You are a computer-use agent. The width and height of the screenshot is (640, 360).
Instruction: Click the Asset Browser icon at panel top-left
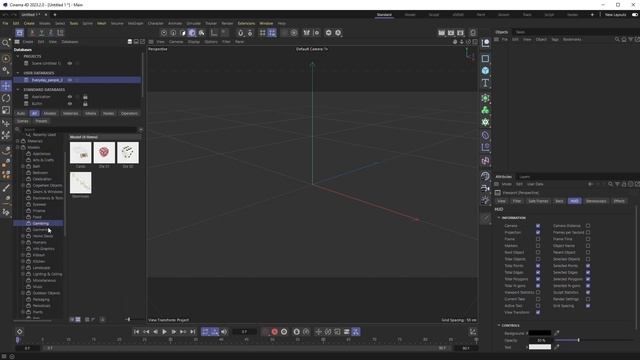tap(17, 42)
